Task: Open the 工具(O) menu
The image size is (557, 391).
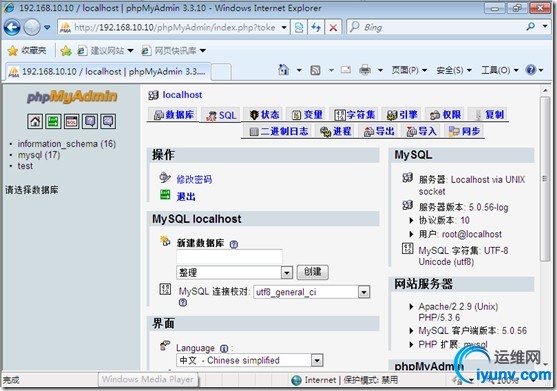Action: click(x=499, y=70)
